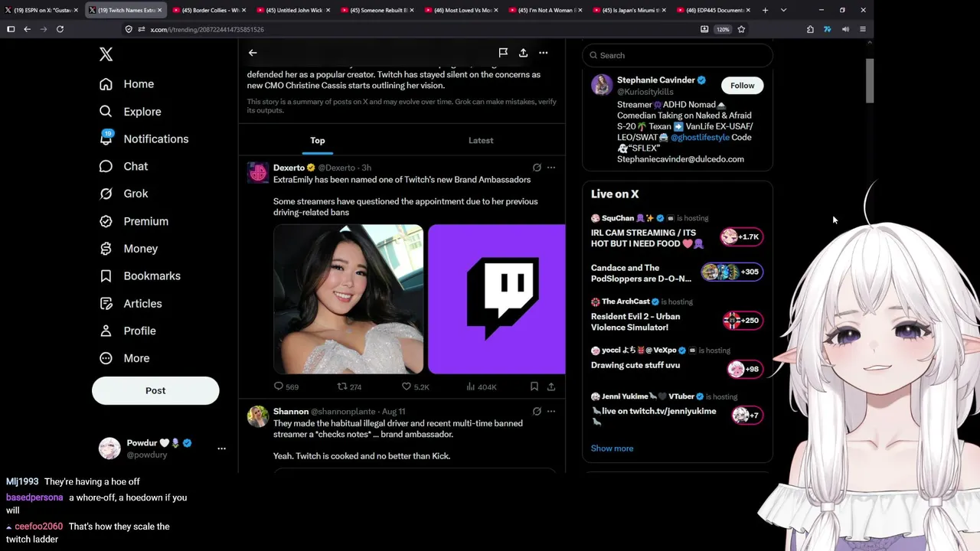980x551 pixels.
Task: Open Bookmarks in the sidebar
Action: pos(140,276)
